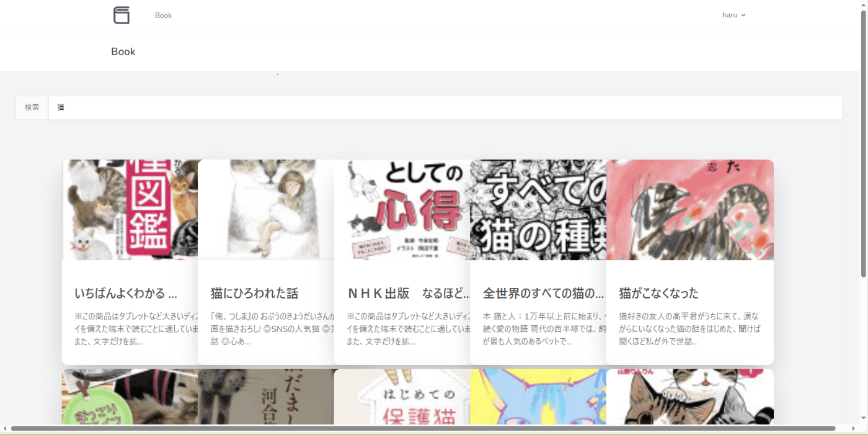Open the いちばんよくわかる book cover thumbnail

pos(130,210)
